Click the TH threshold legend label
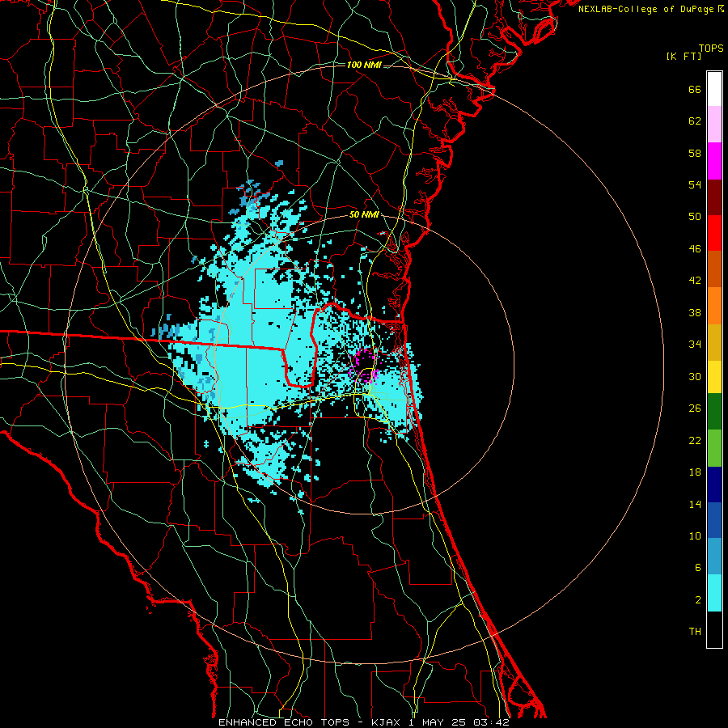Image resolution: width=728 pixels, height=728 pixels. click(x=695, y=632)
